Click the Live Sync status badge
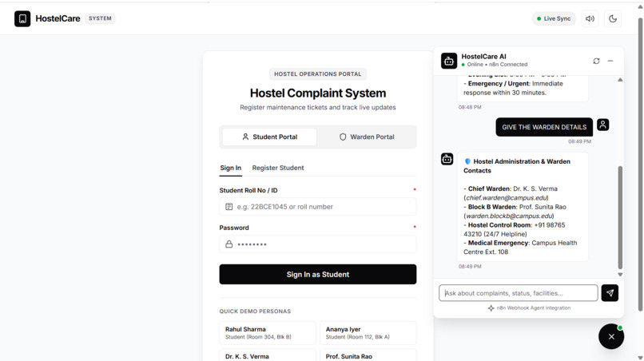 point(554,18)
